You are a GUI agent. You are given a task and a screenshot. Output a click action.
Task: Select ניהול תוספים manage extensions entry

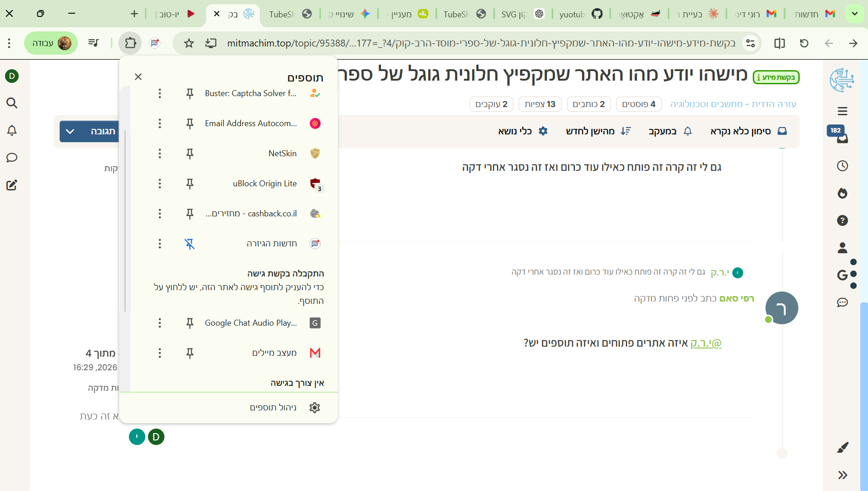(273, 407)
